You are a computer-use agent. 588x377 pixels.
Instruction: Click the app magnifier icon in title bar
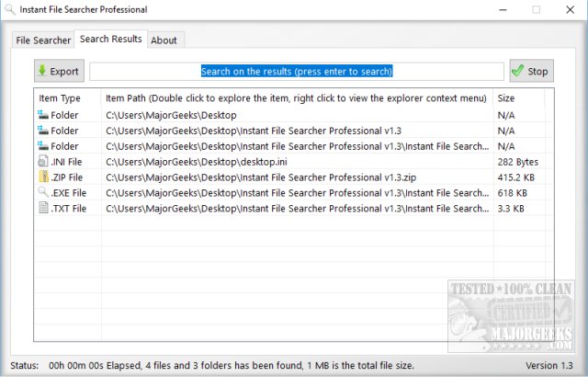(x=10, y=9)
